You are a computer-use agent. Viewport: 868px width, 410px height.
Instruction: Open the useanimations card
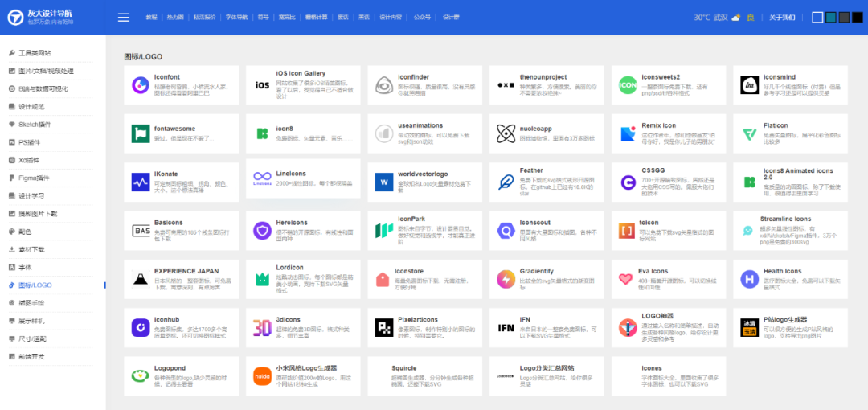425,133
